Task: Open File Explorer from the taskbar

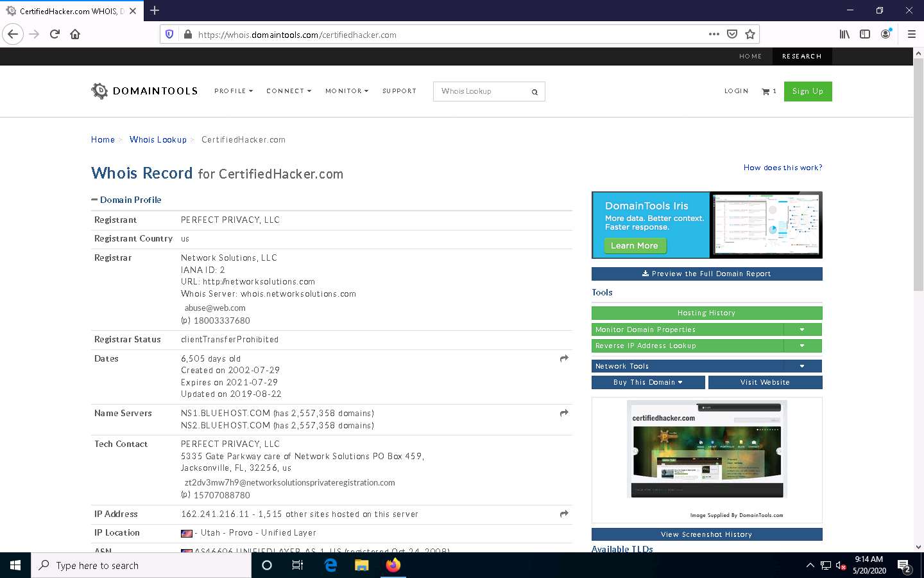Action: pos(362,565)
